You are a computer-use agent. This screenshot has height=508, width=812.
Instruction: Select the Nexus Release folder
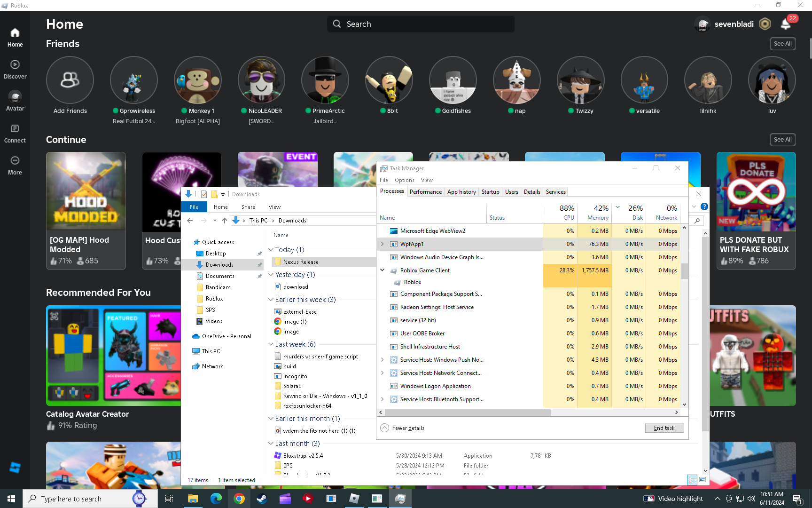[301, 262]
